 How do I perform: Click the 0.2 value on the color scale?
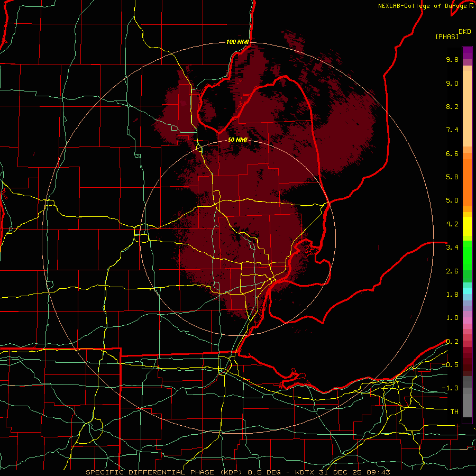click(x=452, y=342)
